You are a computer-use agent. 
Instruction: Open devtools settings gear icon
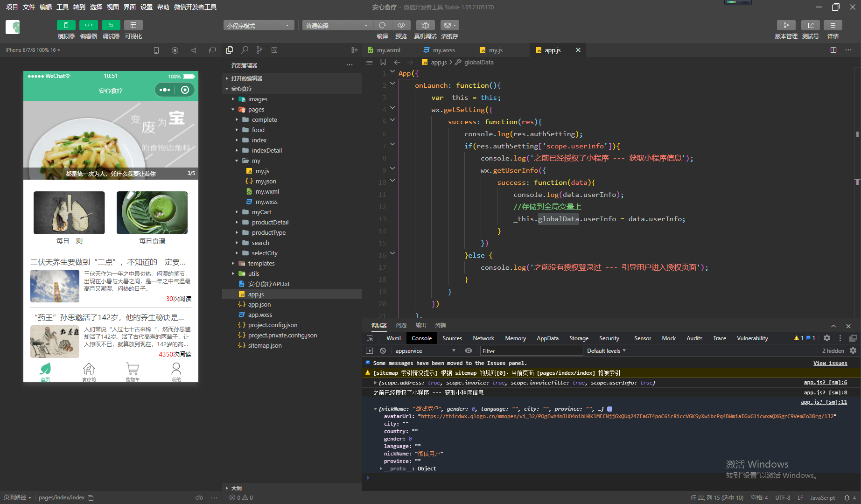[x=826, y=338]
